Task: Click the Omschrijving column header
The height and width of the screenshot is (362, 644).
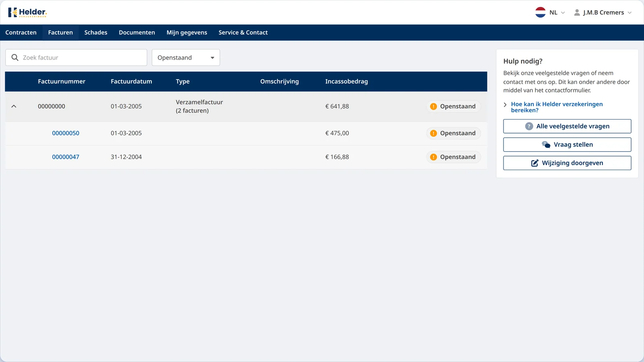Action: pyautogui.click(x=279, y=81)
